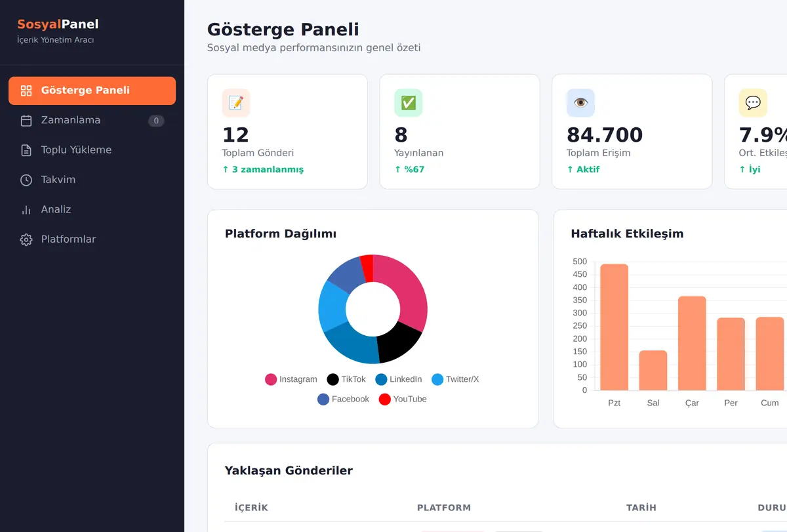Click the 'Toplam Erişim' card label

(x=599, y=153)
